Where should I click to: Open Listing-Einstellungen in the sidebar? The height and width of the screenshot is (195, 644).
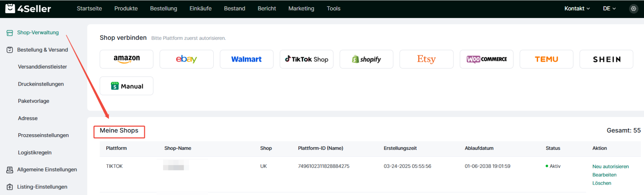(42, 187)
